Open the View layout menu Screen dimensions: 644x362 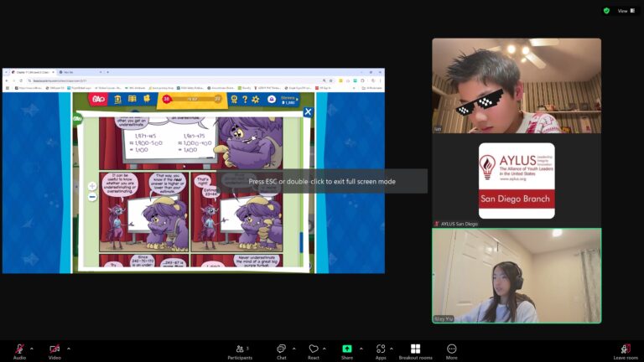point(626,11)
